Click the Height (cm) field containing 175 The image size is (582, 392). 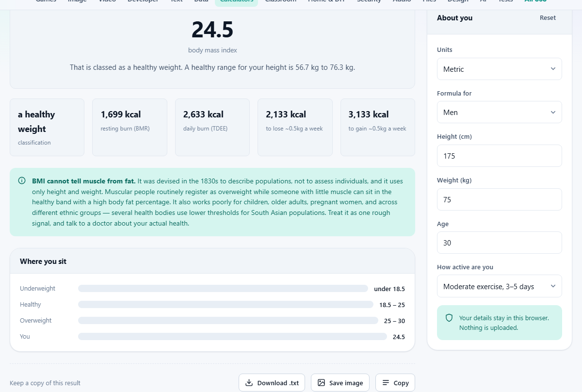coord(499,156)
